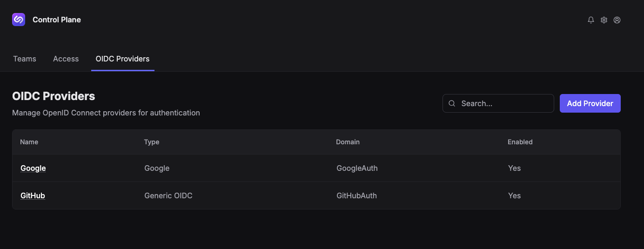Open the GitHub provider link
Viewport: 644px width, 249px height.
point(33,195)
